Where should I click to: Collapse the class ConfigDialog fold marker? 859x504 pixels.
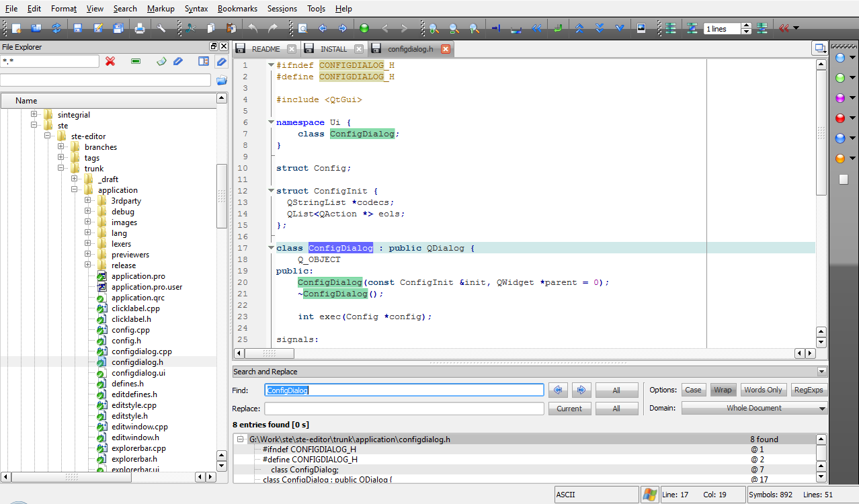click(x=270, y=248)
